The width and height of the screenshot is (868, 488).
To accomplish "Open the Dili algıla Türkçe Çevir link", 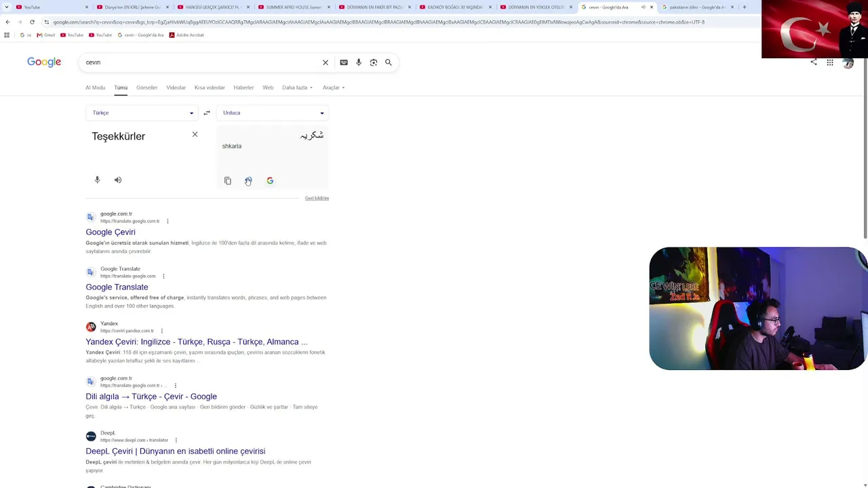I will (x=151, y=396).
